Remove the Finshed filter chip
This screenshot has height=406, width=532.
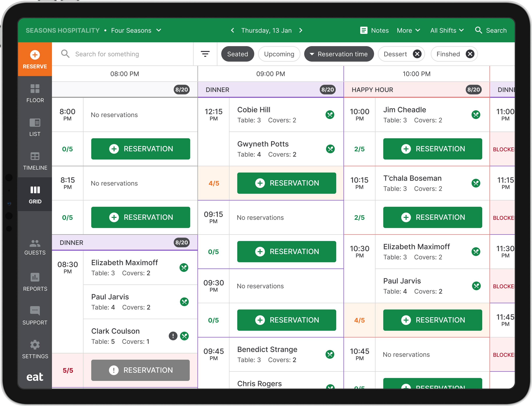click(470, 54)
